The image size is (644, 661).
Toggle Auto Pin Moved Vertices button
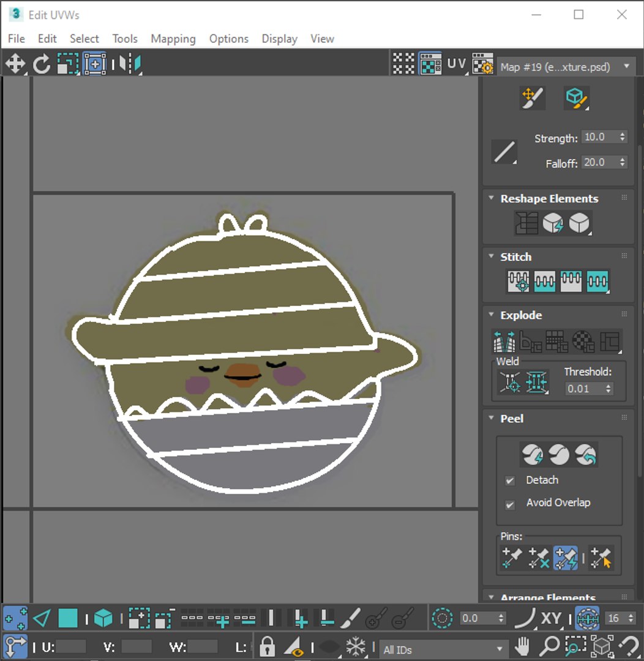565,558
